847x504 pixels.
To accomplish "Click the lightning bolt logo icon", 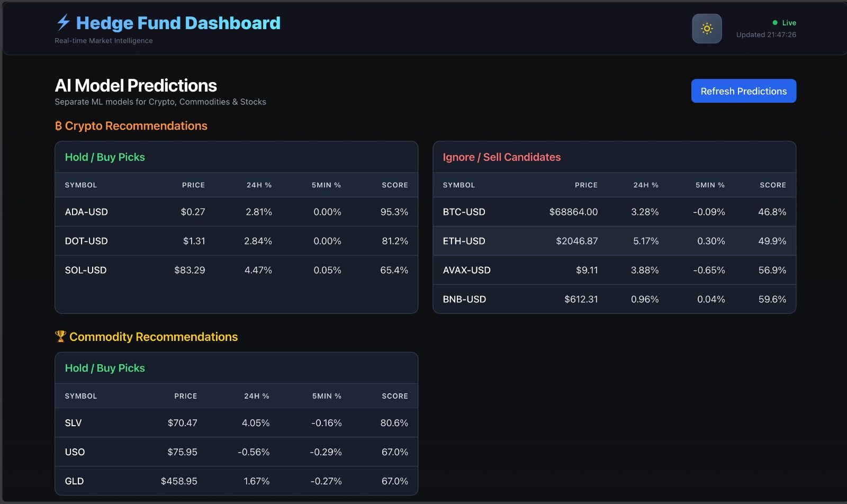I will [64, 22].
